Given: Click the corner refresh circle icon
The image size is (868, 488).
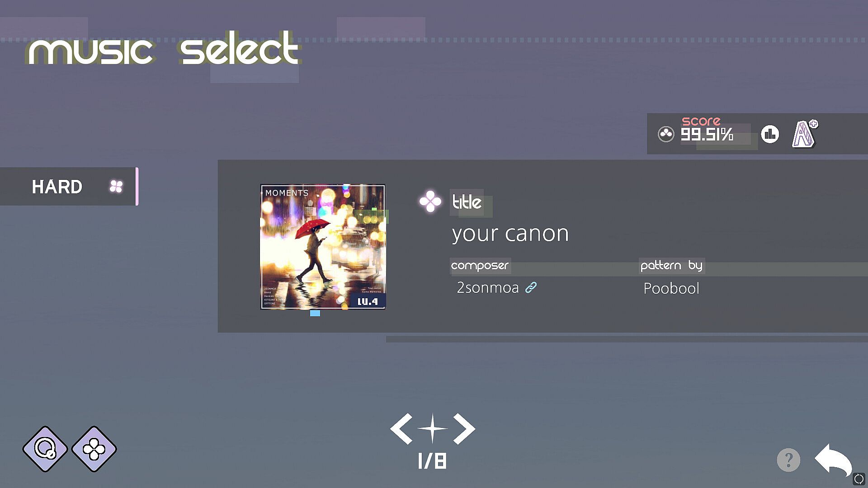Looking at the screenshot, I should click(859, 479).
